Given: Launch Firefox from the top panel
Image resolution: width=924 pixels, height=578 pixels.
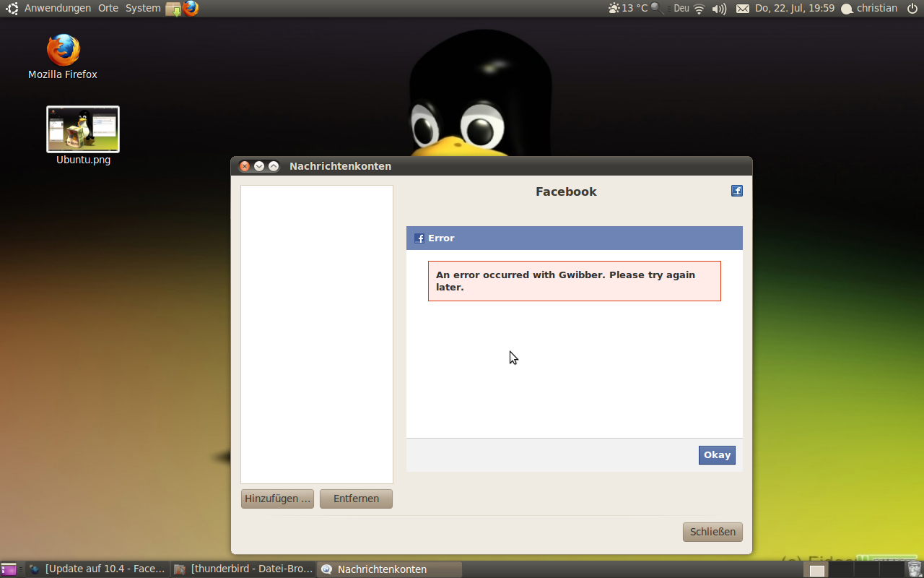Looking at the screenshot, I should (191, 9).
